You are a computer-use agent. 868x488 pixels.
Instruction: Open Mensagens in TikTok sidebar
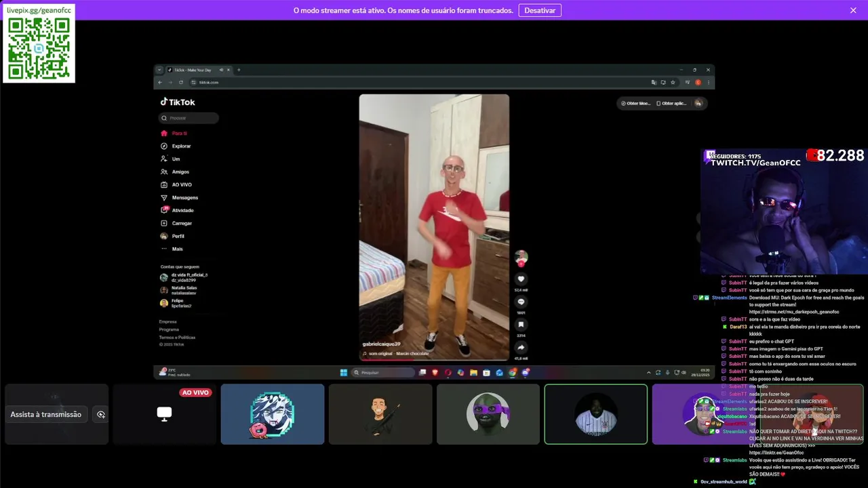coord(179,198)
